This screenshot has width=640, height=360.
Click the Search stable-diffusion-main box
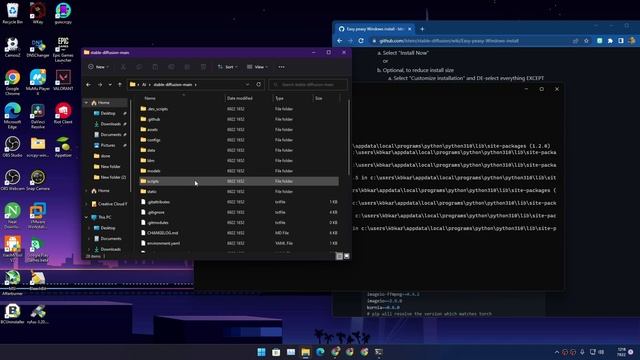click(x=308, y=84)
